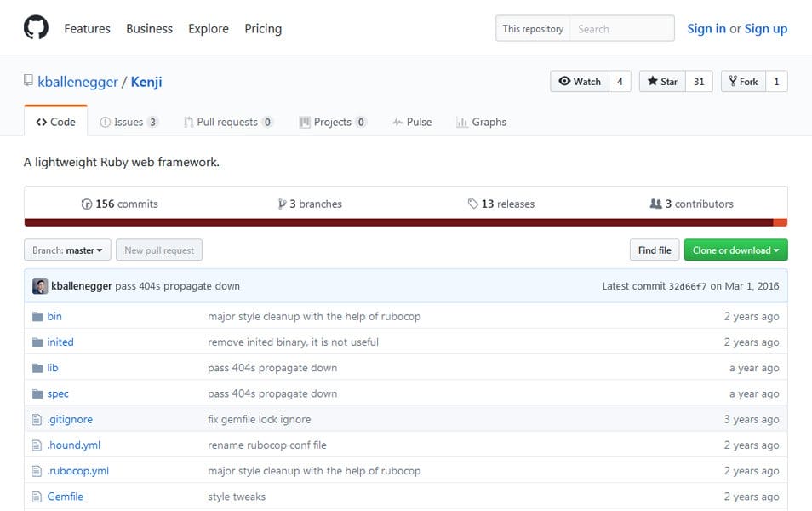Open the Branch: master dropdown
The width and height of the screenshot is (812, 511).
click(x=67, y=250)
